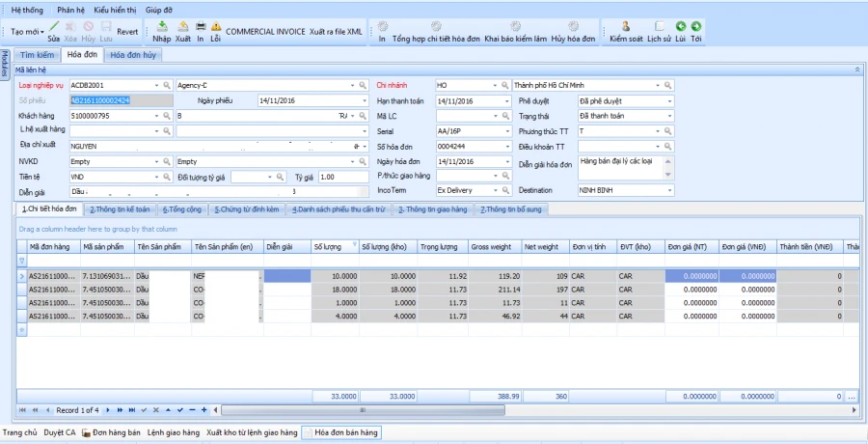Open the Hệ thống menu
Screen dimensions: 868x444
27,10
